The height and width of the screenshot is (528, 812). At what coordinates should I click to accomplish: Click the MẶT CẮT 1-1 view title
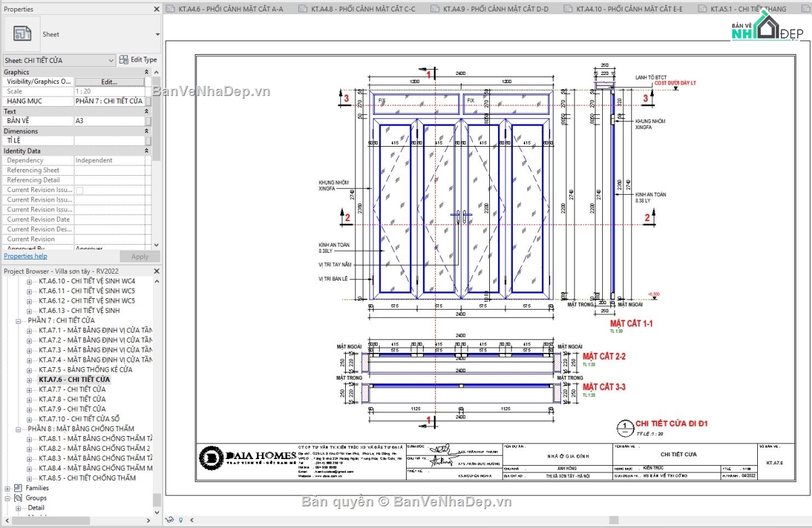pos(631,324)
